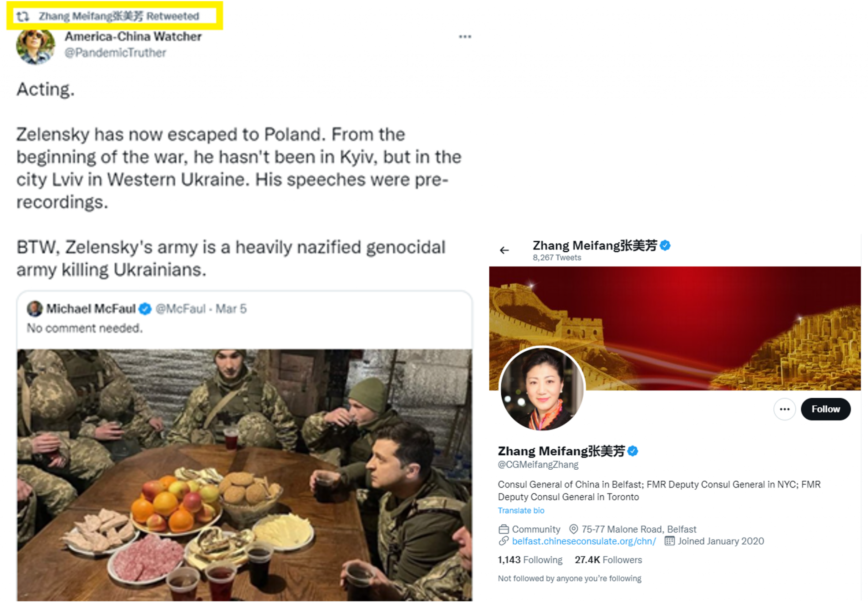868x604 pixels.
Task: Click the Great Wall banner image
Action: [675, 328]
